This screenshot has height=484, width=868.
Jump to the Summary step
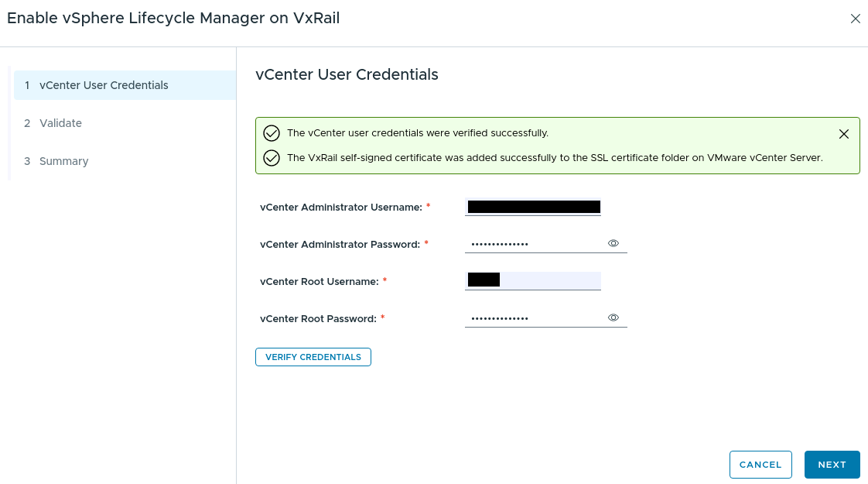(x=64, y=161)
